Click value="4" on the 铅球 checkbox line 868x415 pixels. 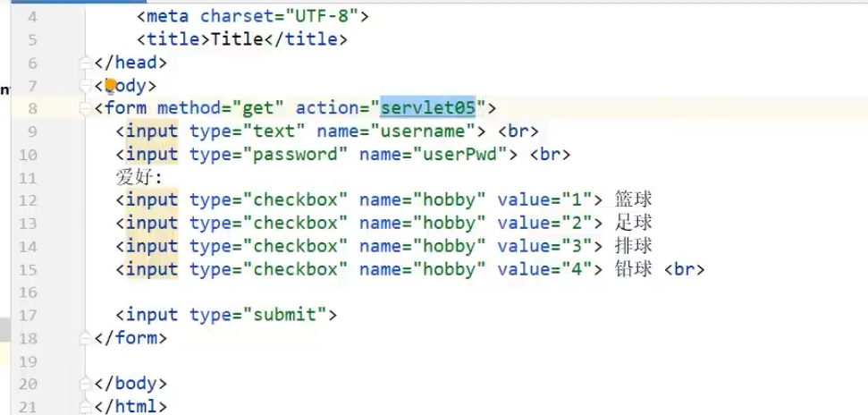click(545, 269)
